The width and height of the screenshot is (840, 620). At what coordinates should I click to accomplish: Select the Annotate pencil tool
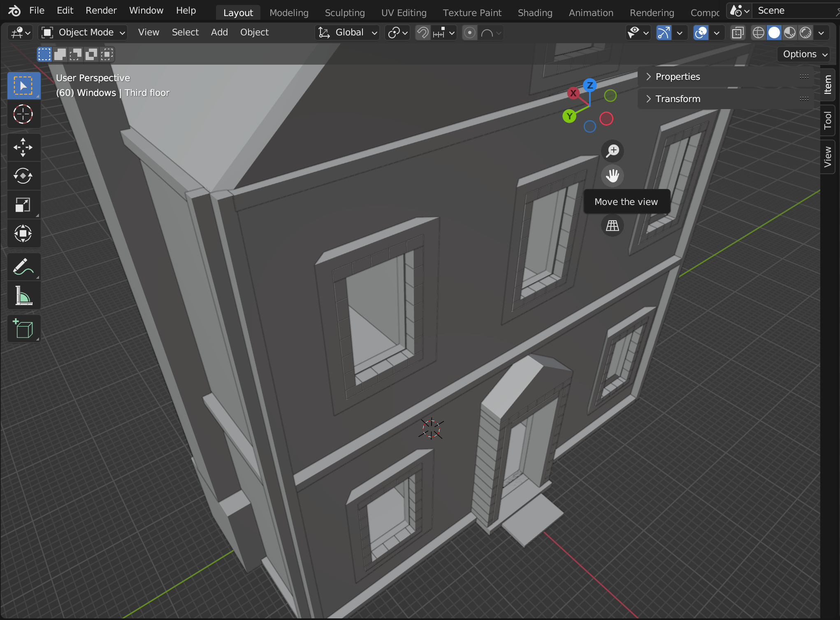coord(23,267)
